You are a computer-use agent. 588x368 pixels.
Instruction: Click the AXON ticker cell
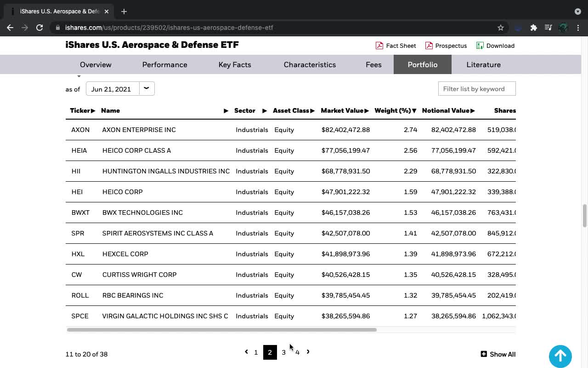(x=80, y=130)
